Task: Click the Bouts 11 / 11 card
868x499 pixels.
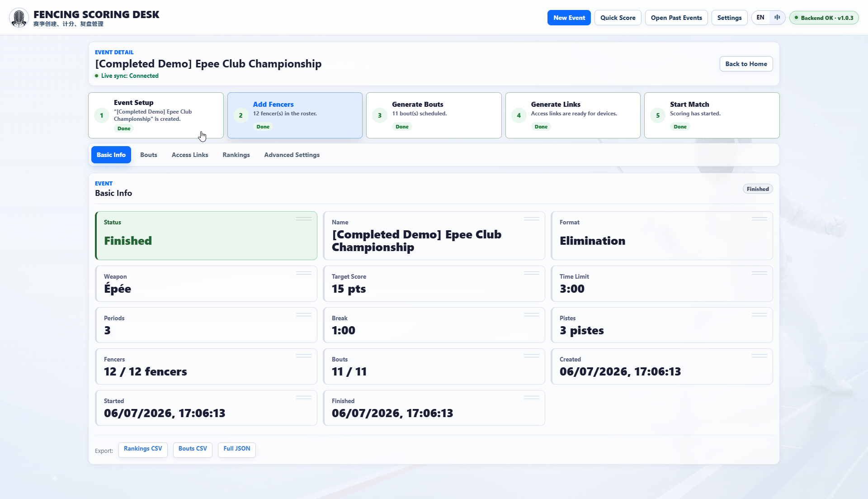Action: pos(434,366)
